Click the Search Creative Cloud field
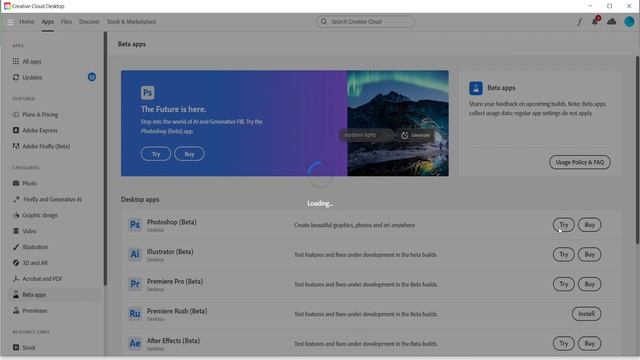640x360 pixels. point(365,22)
